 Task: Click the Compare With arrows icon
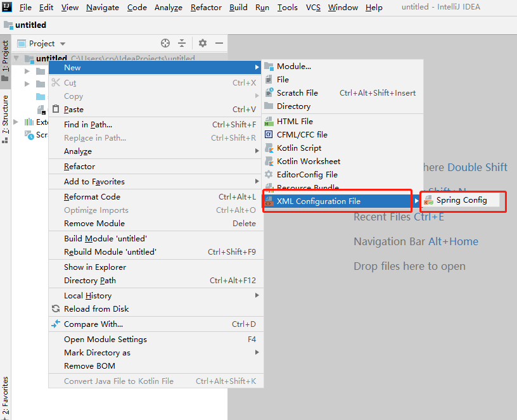click(56, 324)
